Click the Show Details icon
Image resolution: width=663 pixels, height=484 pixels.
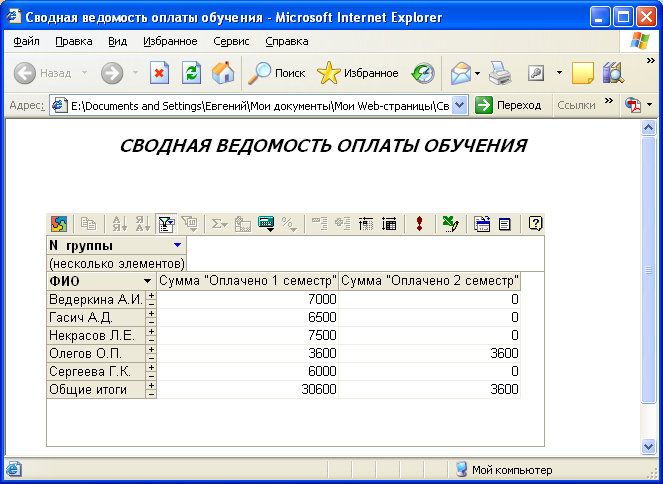coord(389,224)
